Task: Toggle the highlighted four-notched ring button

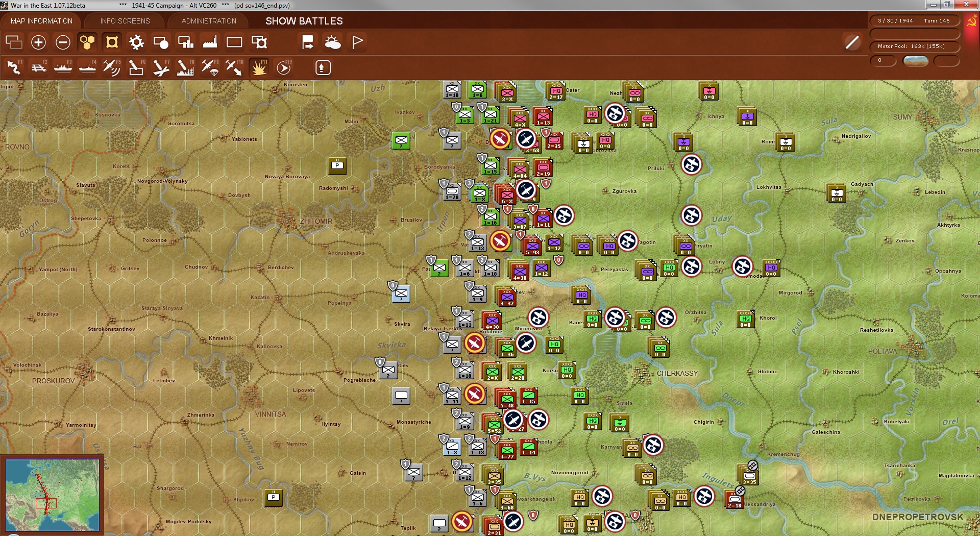Action: point(112,42)
